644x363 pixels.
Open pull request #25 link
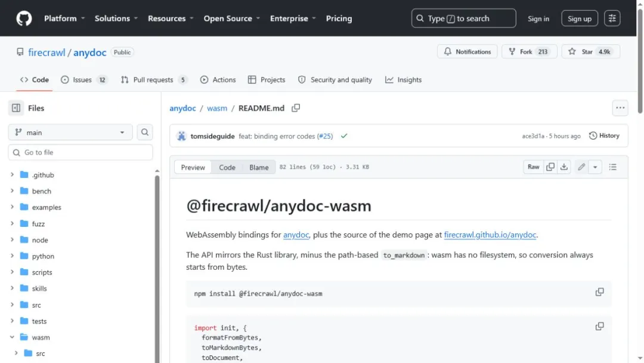tap(325, 136)
